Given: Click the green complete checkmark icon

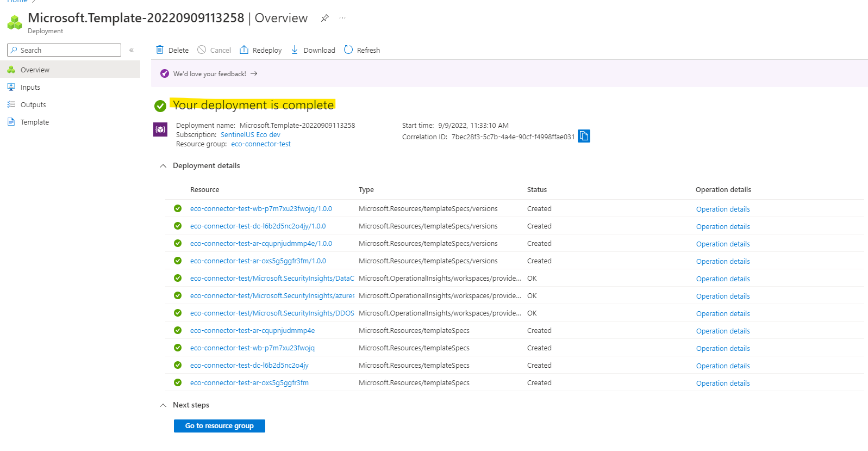Looking at the screenshot, I should [x=160, y=106].
